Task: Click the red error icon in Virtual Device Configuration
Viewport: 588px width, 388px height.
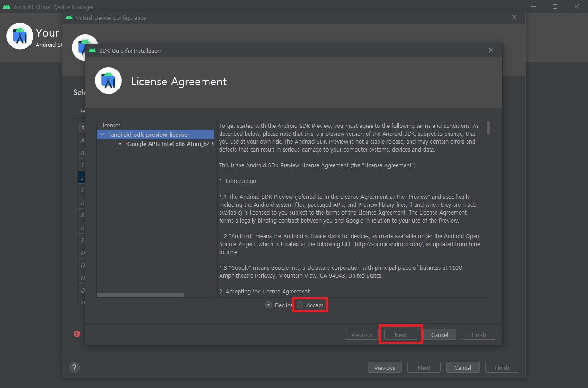Action: click(77, 334)
